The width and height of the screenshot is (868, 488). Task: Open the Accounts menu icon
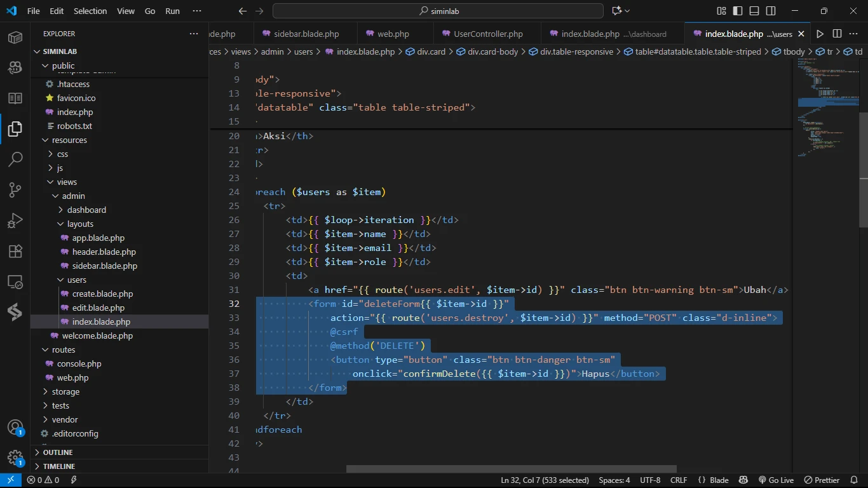click(x=15, y=427)
